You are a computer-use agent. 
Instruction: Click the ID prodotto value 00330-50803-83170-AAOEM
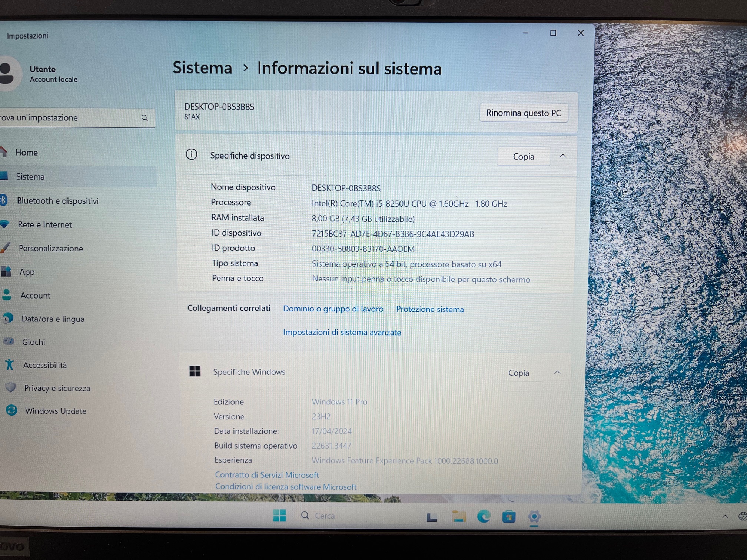point(363,249)
